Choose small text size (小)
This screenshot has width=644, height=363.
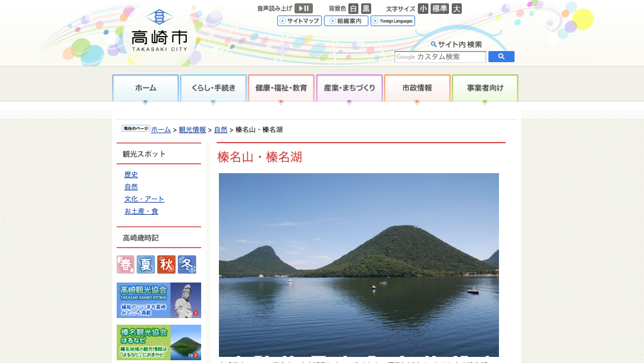[x=423, y=8]
